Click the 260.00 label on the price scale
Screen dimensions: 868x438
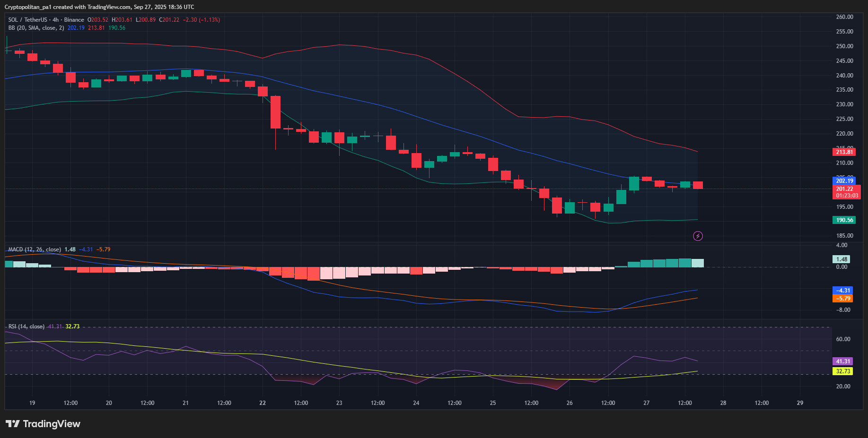844,17
